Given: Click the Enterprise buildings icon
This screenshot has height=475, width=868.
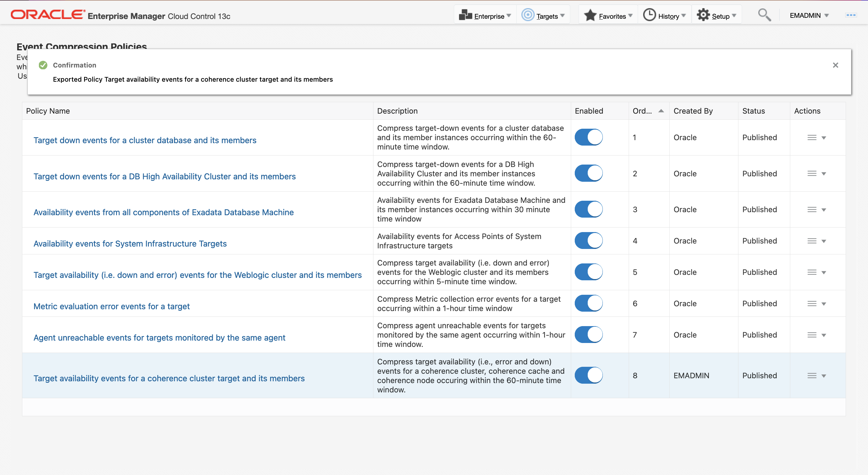Looking at the screenshot, I should point(465,15).
